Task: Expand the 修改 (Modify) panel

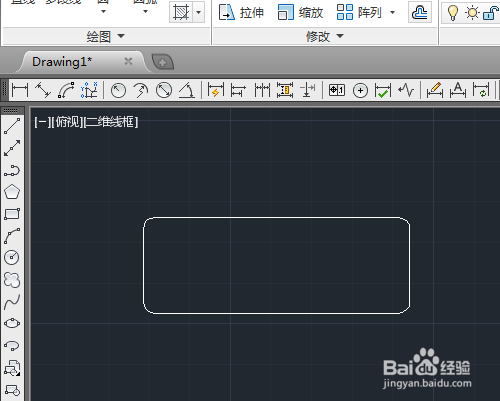Action: click(x=325, y=36)
